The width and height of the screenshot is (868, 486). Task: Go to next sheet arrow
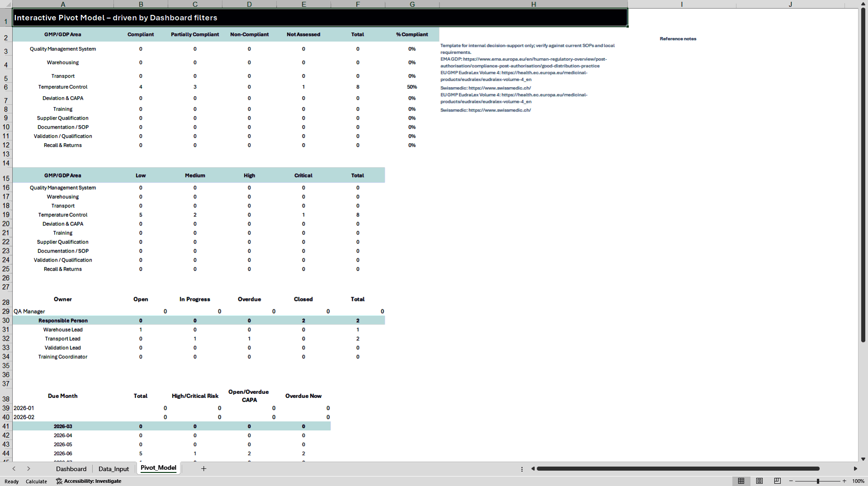(x=28, y=469)
